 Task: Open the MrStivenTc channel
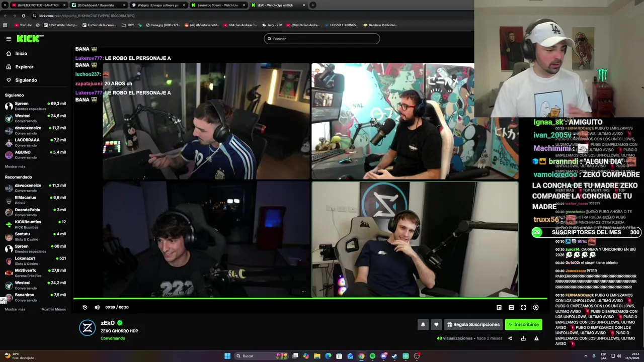coord(35,273)
